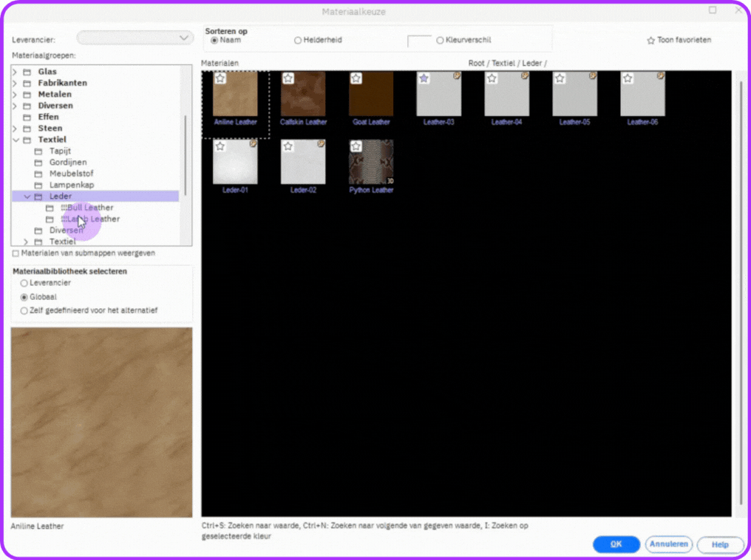The width and height of the screenshot is (751, 560).
Task: Click the Metalen folder icon
Action: point(27,95)
